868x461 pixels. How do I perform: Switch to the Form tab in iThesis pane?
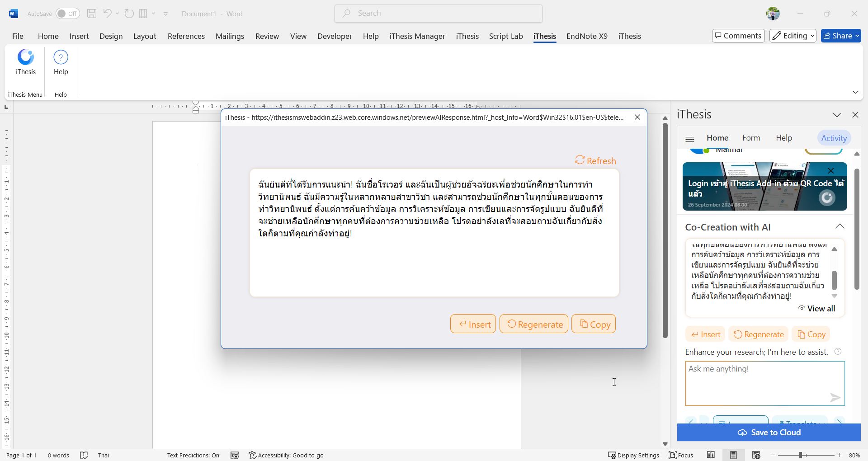pos(751,138)
